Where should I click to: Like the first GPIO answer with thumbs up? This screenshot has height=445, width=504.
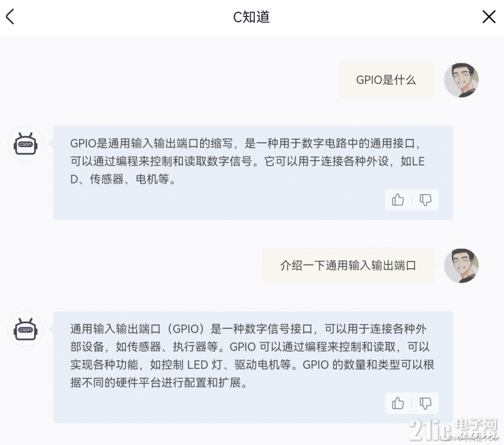398,200
